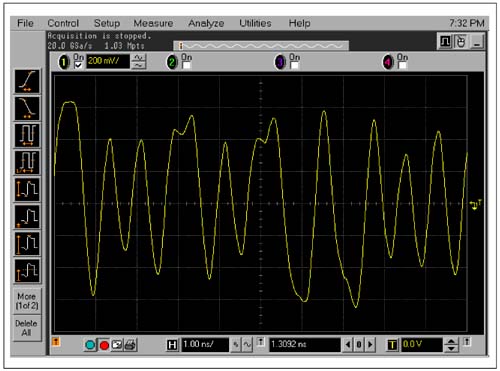The width and height of the screenshot is (500, 371).
Task: Click the 'Acquisition is stopped.' status text
Action: 99,36
